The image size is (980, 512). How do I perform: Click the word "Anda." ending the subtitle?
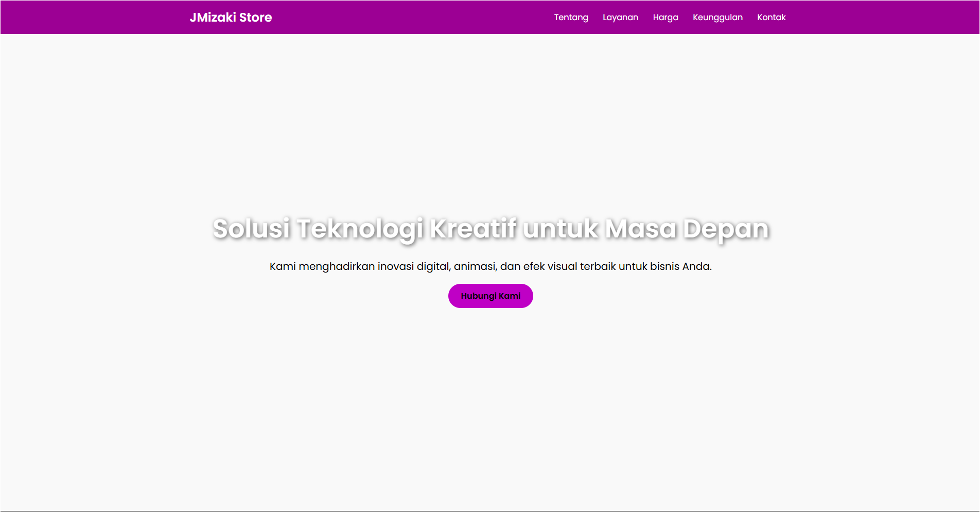(697, 266)
